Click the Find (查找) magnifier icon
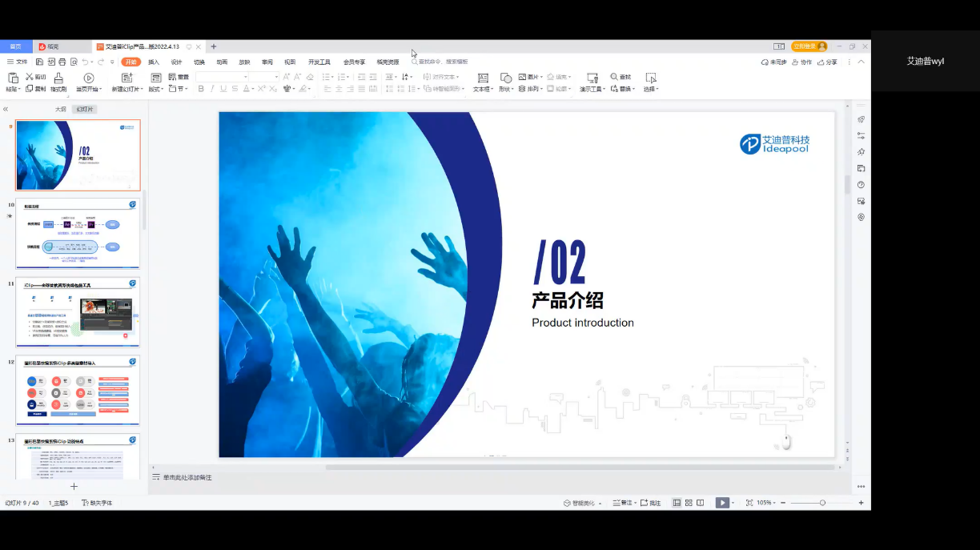The image size is (980, 550). [x=614, y=77]
